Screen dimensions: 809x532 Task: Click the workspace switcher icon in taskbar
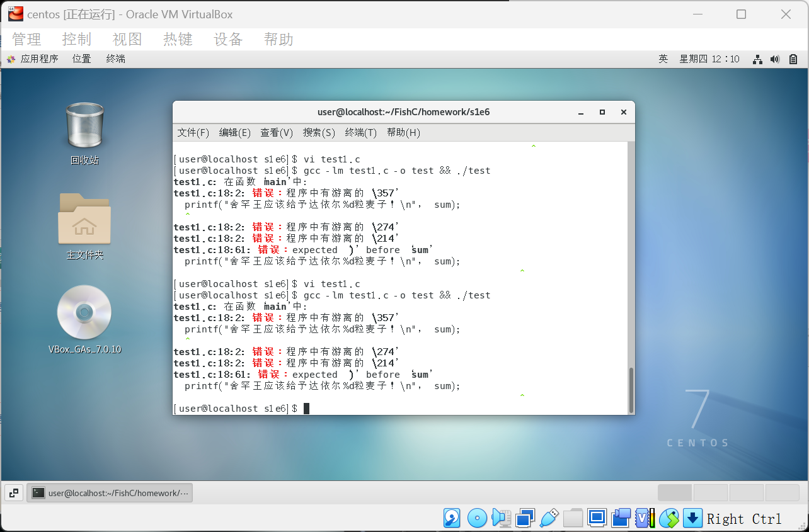[14, 493]
